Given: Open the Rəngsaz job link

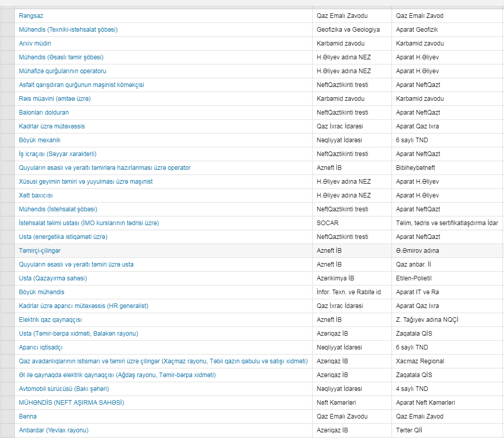Looking at the screenshot, I should [31, 16].
